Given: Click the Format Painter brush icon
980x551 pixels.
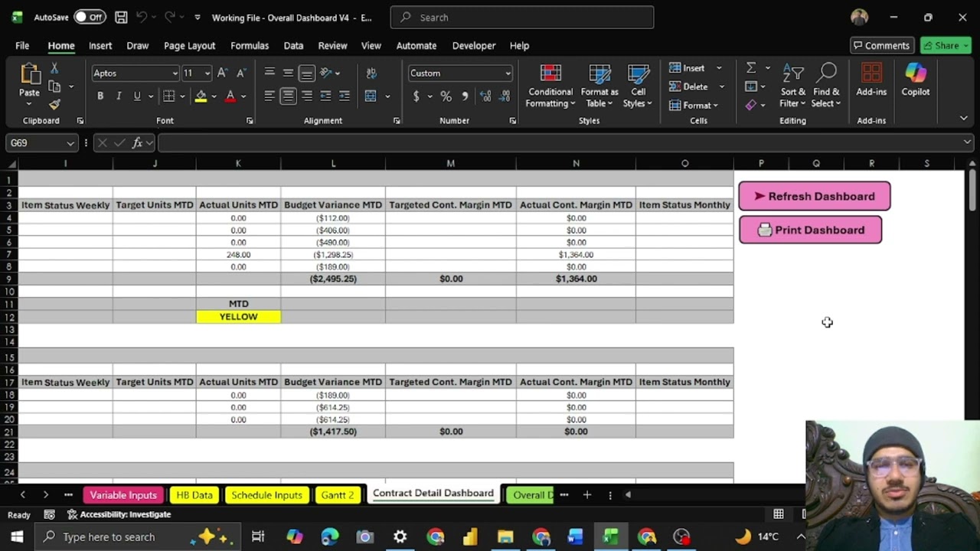Looking at the screenshot, I should tap(54, 104).
